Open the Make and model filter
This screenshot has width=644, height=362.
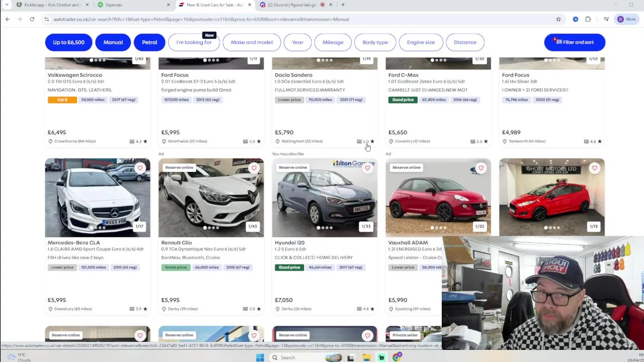252,42
